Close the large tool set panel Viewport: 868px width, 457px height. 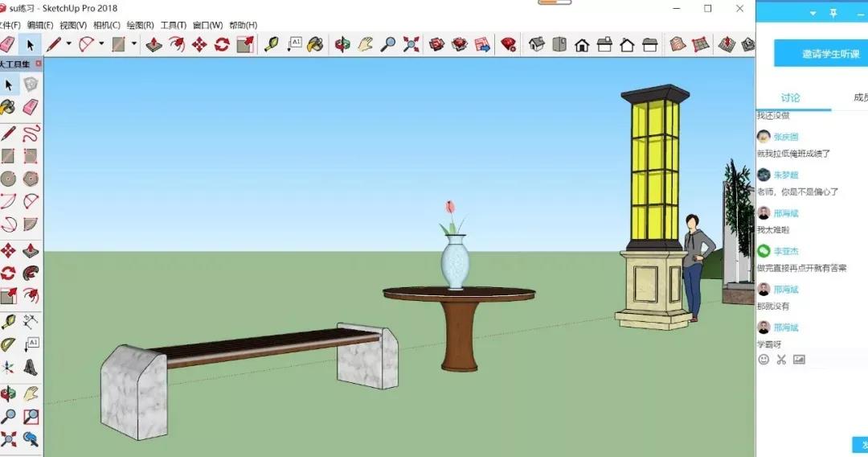coord(38,64)
